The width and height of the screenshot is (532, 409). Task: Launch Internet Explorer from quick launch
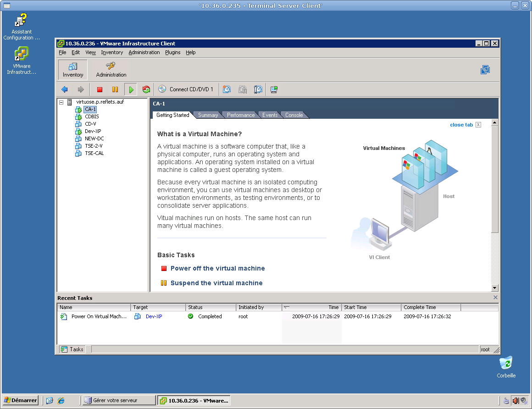[61, 401]
